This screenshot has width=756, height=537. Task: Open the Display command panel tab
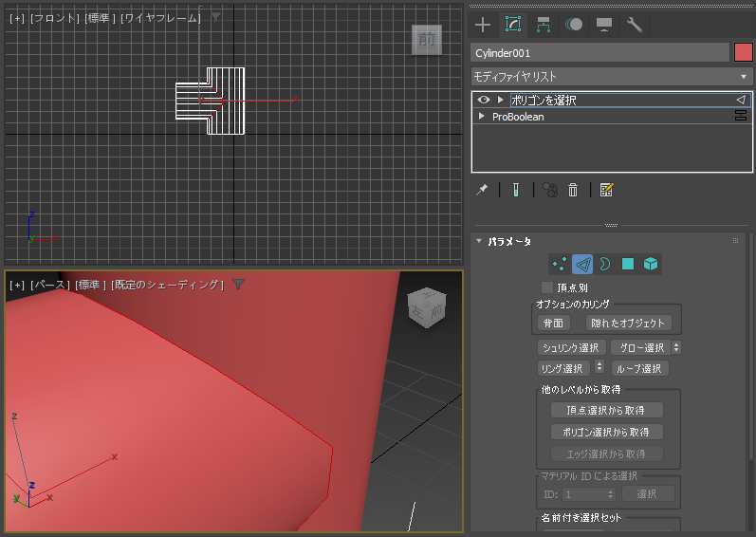604,25
